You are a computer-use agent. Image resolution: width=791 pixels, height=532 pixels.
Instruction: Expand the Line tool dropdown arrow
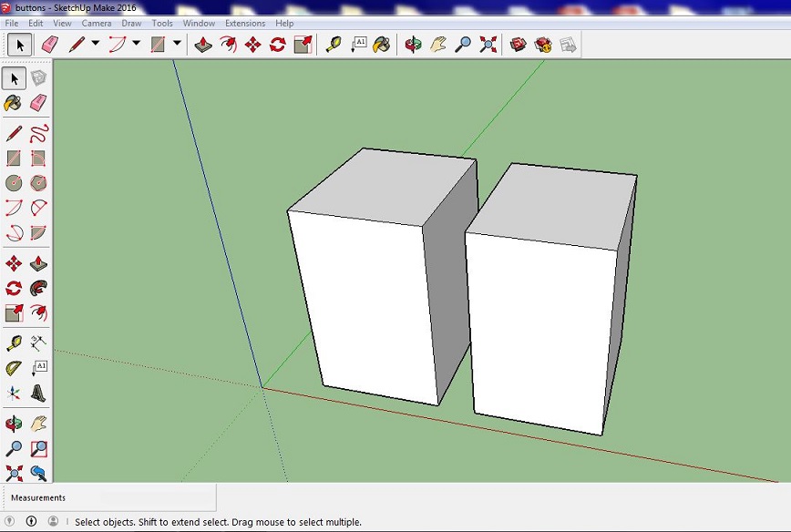point(96,44)
